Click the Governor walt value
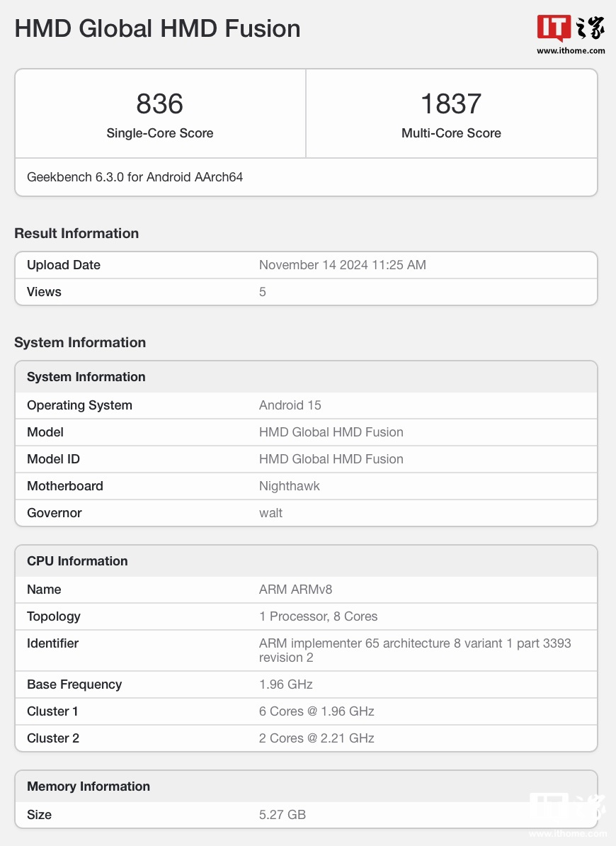This screenshot has height=846, width=616. (270, 513)
